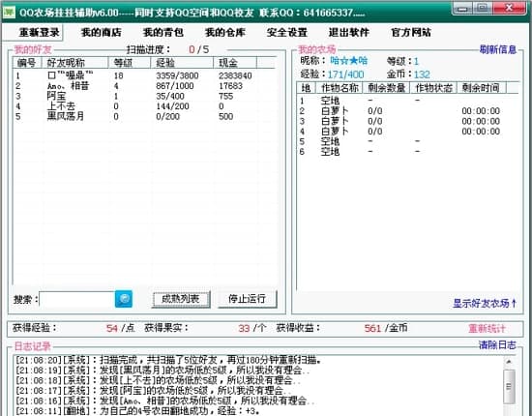This screenshot has height=416, width=532.
Task: Sort friends by 等级 column header
Action: coord(130,63)
